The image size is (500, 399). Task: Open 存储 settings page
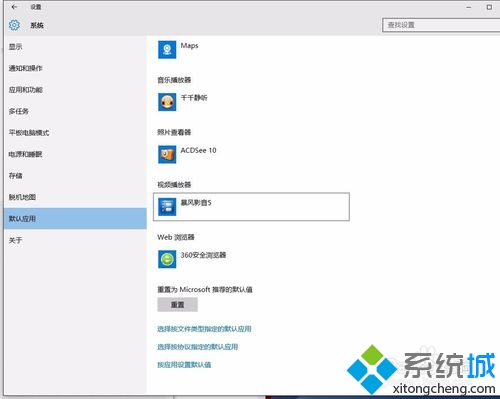pyautogui.click(x=75, y=176)
